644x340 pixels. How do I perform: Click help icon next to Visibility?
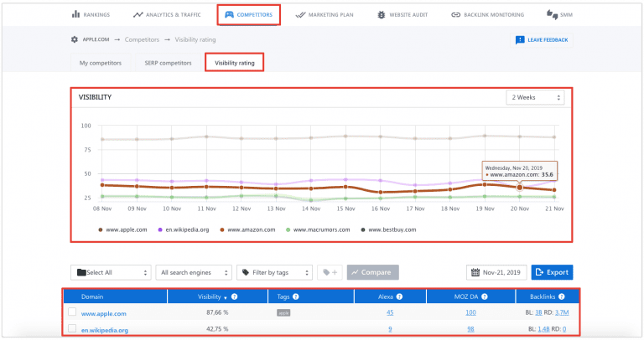click(x=235, y=296)
